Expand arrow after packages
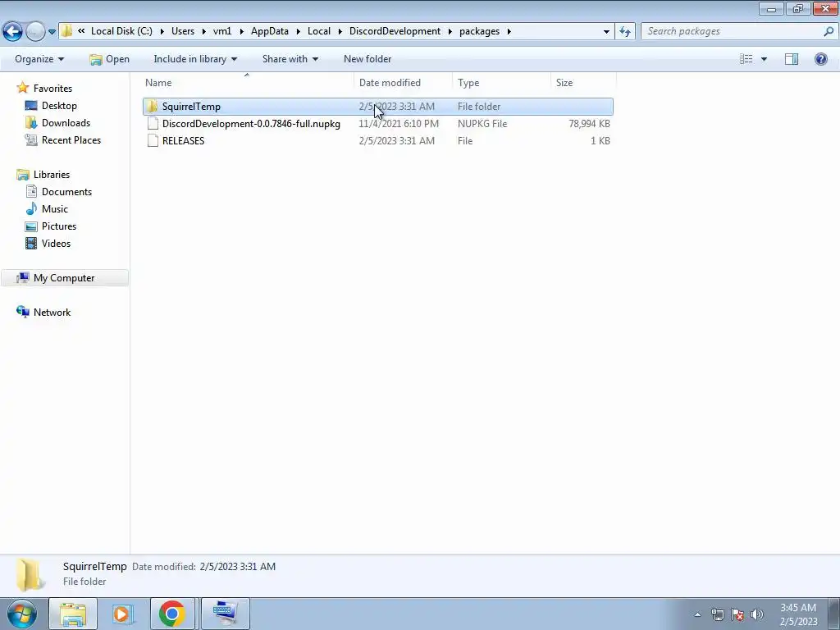This screenshot has height=630, width=840. pos(509,32)
